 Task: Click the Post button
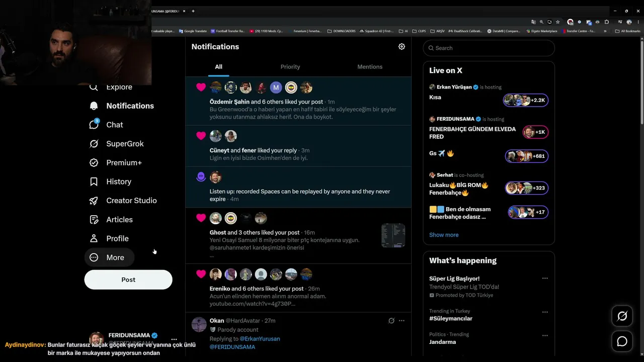[128, 280]
